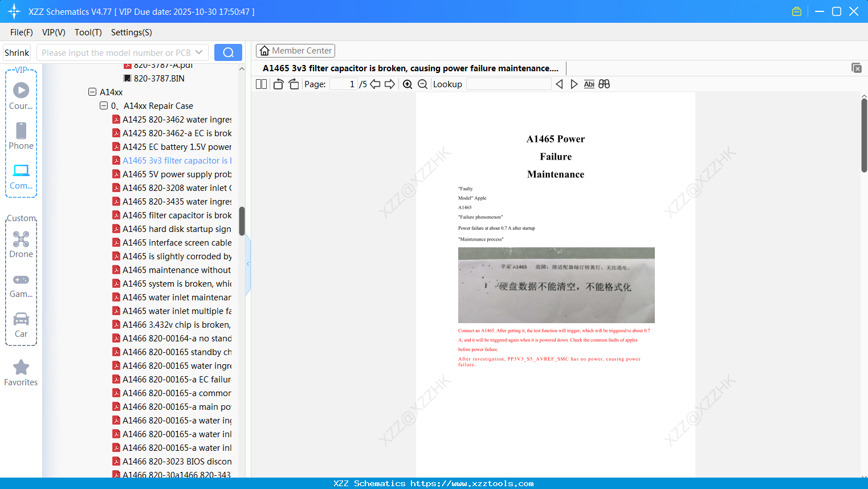Screen dimensions: 868x489
Task: Open A1465 interface screen cable case
Action: (x=172, y=243)
